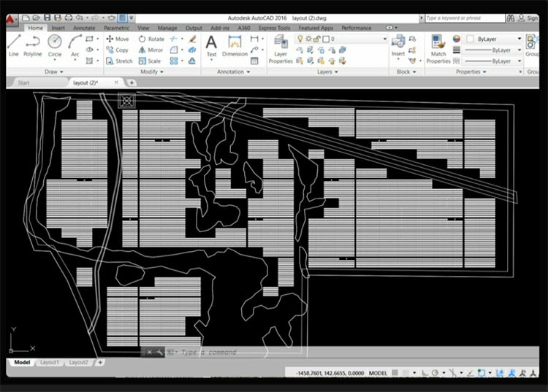This screenshot has width=548, height=392.
Task: Click the Match Properties icon
Action: [438, 49]
